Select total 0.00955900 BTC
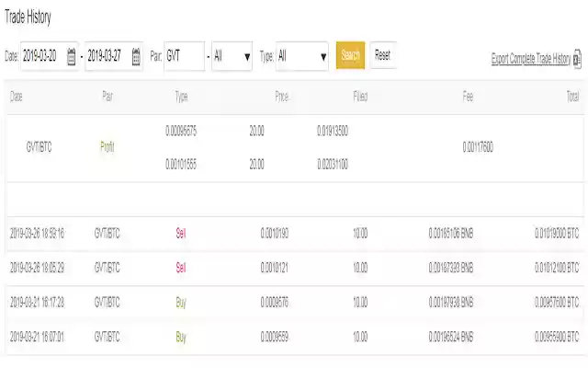The height and width of the screenshot is (368, 588). pos(557,337)
